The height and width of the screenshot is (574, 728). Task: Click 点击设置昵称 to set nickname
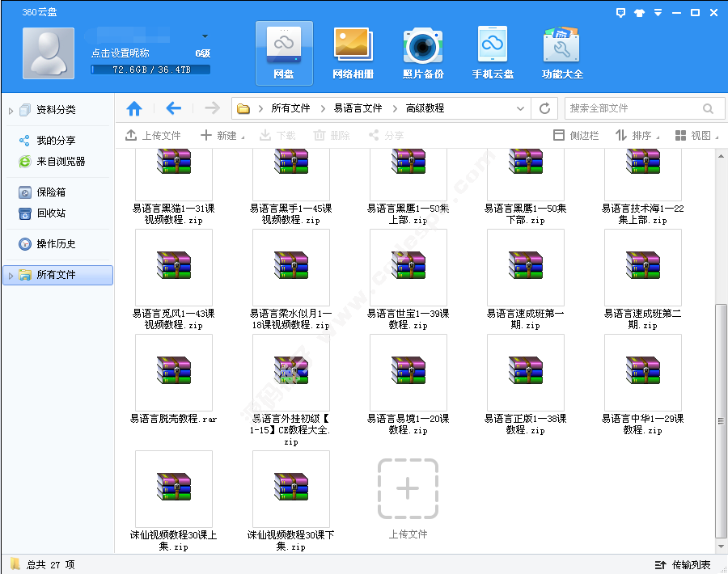(x=121, y=53)
